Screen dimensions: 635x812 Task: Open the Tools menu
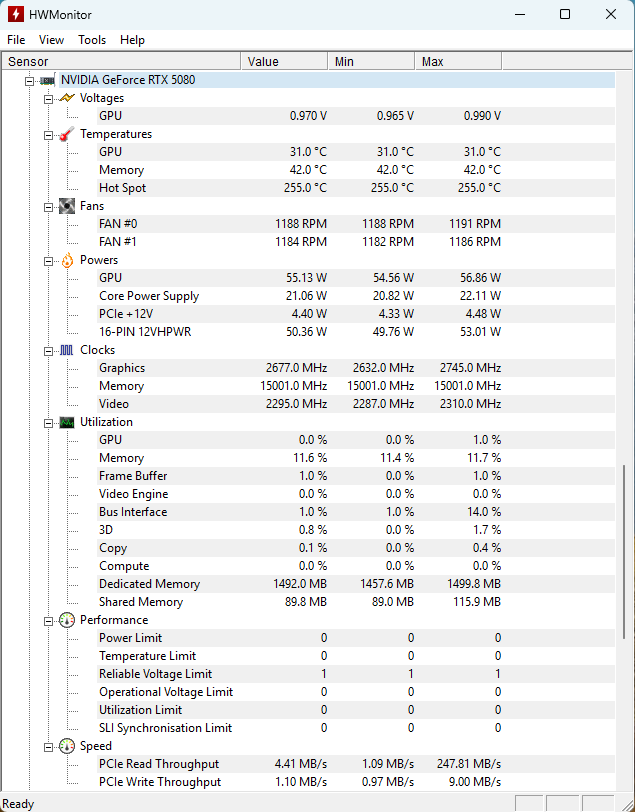pyautogui.click(x=92, y=40)
